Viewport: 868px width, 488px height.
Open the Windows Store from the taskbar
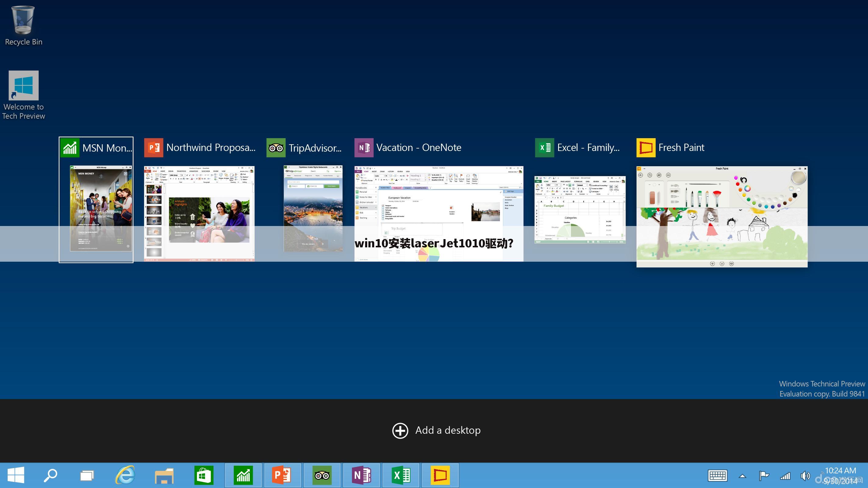(203, 475)
